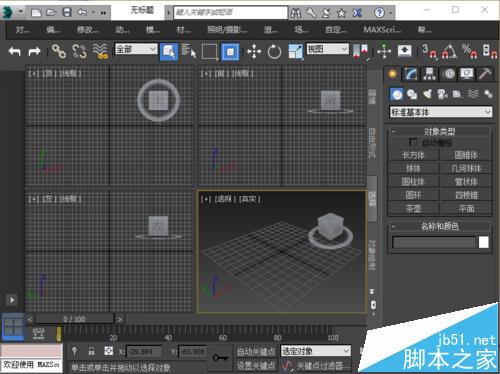The height and width of the screenshot is (374, 500).
Task: Click the object name input field
Action: 434,242
